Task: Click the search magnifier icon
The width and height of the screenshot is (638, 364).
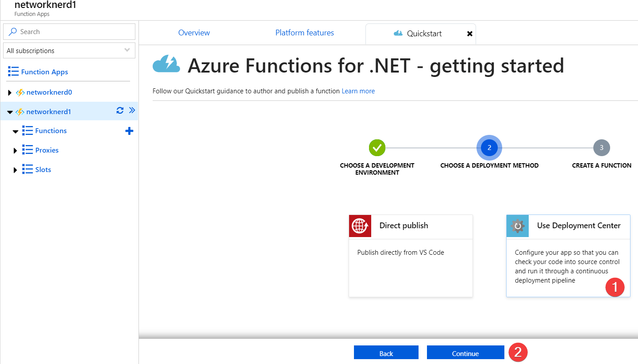Action: [x=13, y=32]
